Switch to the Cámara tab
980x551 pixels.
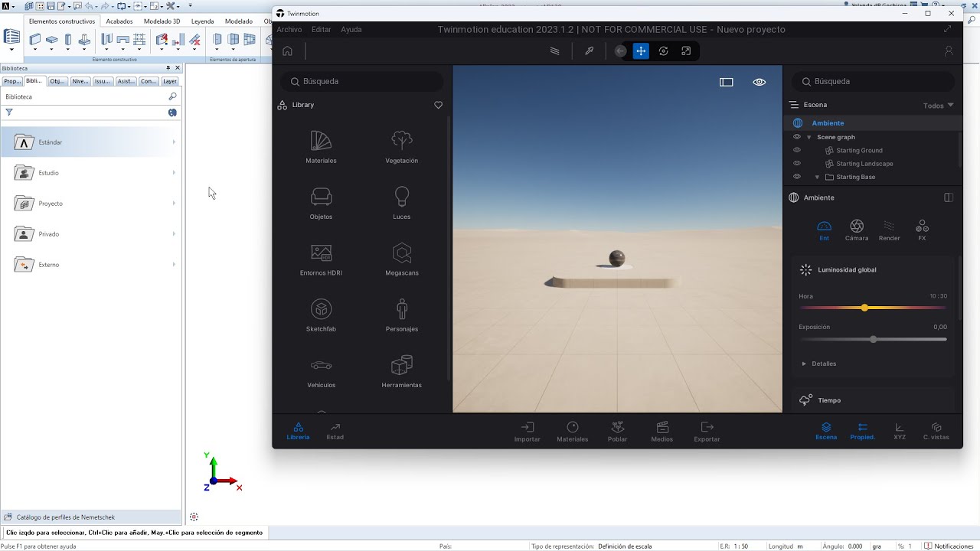(857, 230)
